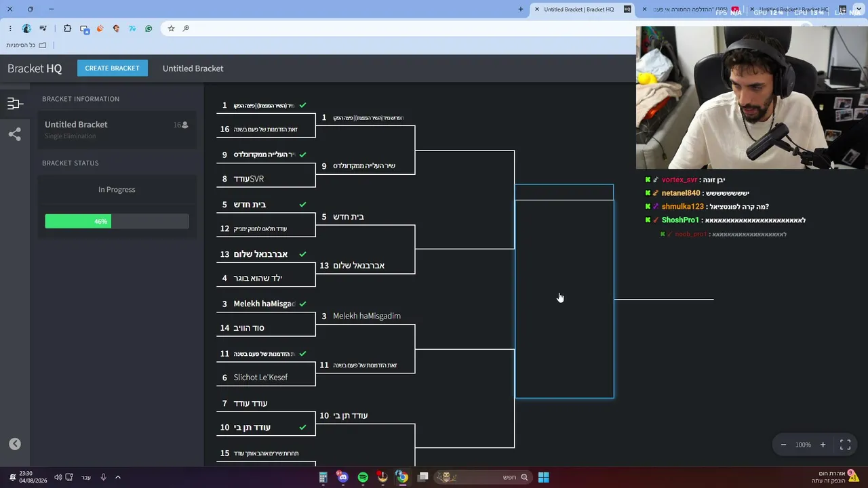Open task view in taskbar

click(422, 477)
